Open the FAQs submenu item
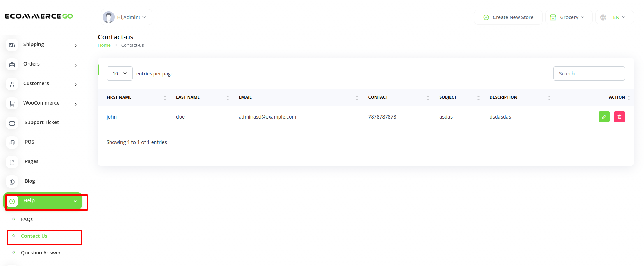 click(27, 219)
